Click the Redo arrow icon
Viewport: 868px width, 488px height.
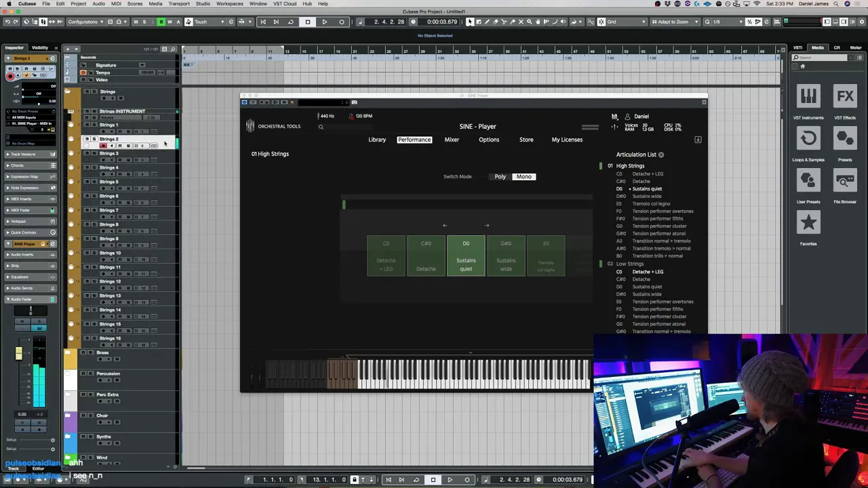pyautogui.click(x=16, y=22)
